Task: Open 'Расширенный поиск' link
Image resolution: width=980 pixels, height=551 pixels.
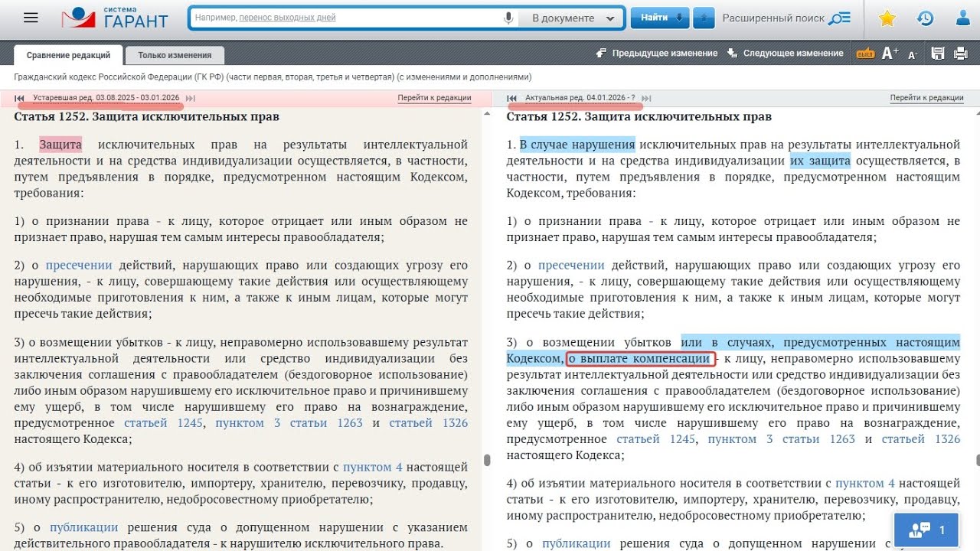Action: click(773, 18)
